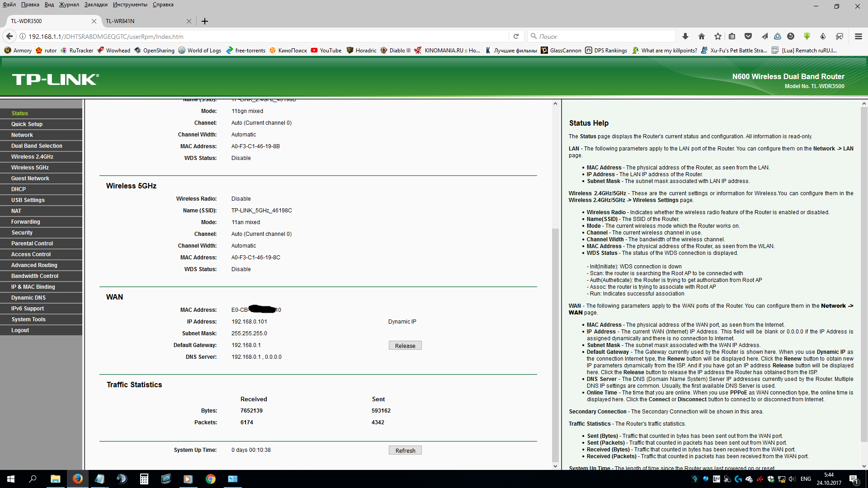
Task: Open the Windows Start menu
Action: 11,479
